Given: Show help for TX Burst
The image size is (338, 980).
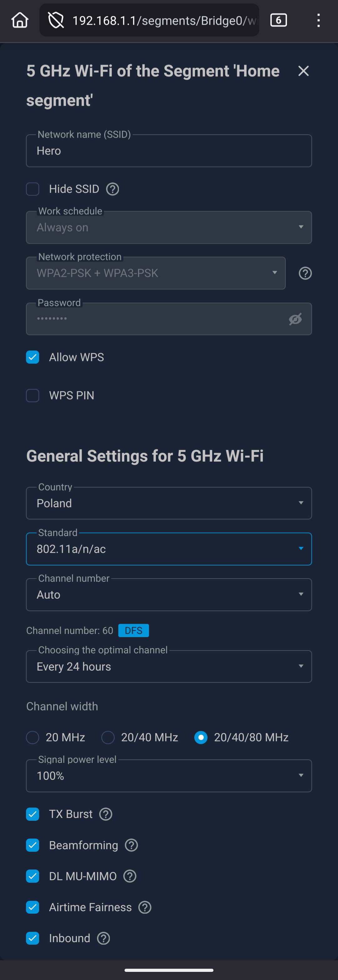Looking at the screenshot, I should tap(105, 814).
